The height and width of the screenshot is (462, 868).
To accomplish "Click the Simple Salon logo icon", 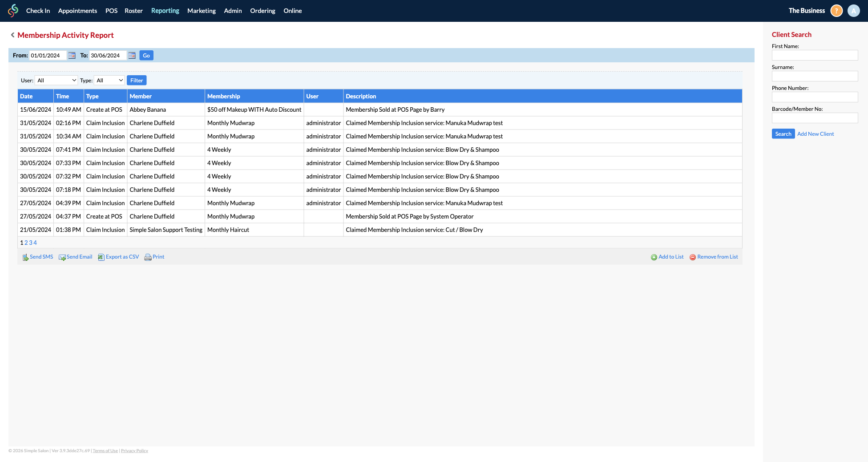I will tap(13, 11).
